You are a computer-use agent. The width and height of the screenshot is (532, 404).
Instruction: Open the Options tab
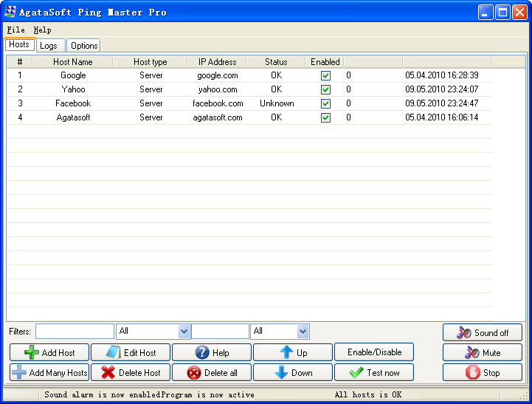click(x=84, y=46)
